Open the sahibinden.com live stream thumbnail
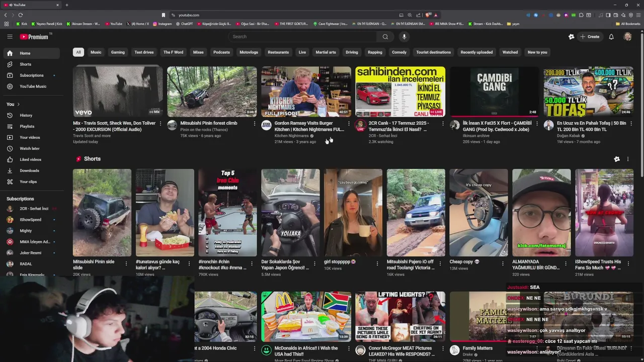 pos(400,92)
